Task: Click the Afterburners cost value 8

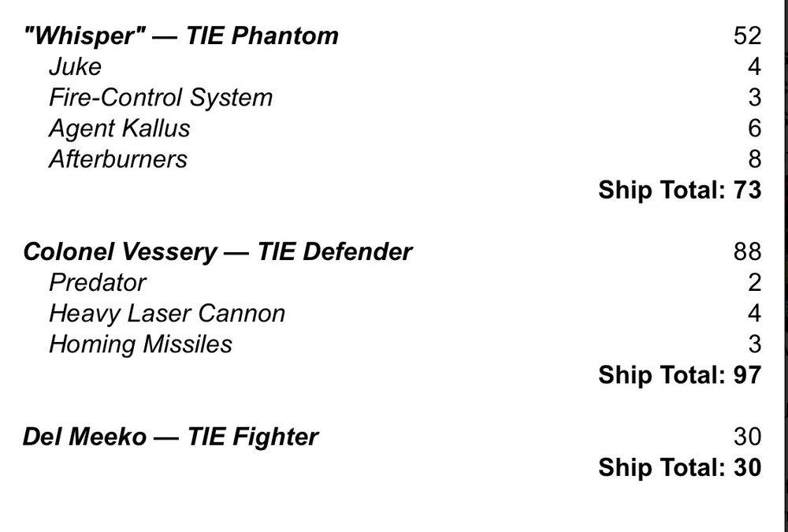Action: 754,159
